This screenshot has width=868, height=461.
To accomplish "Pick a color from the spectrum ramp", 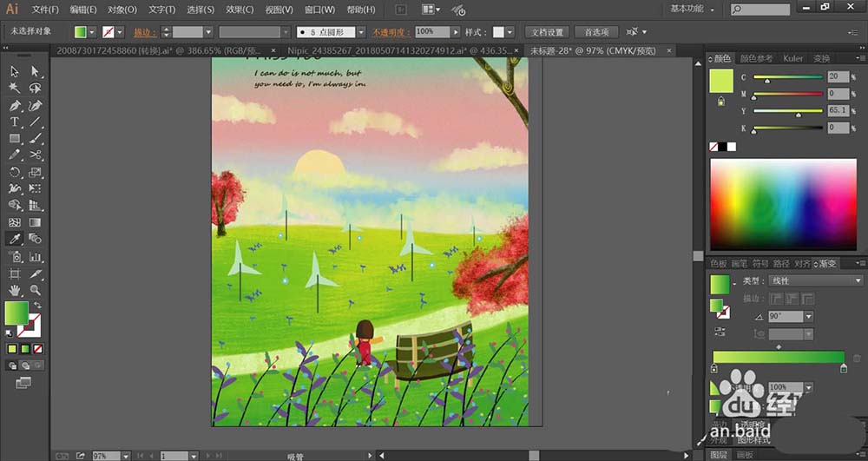I will (783, 205).
